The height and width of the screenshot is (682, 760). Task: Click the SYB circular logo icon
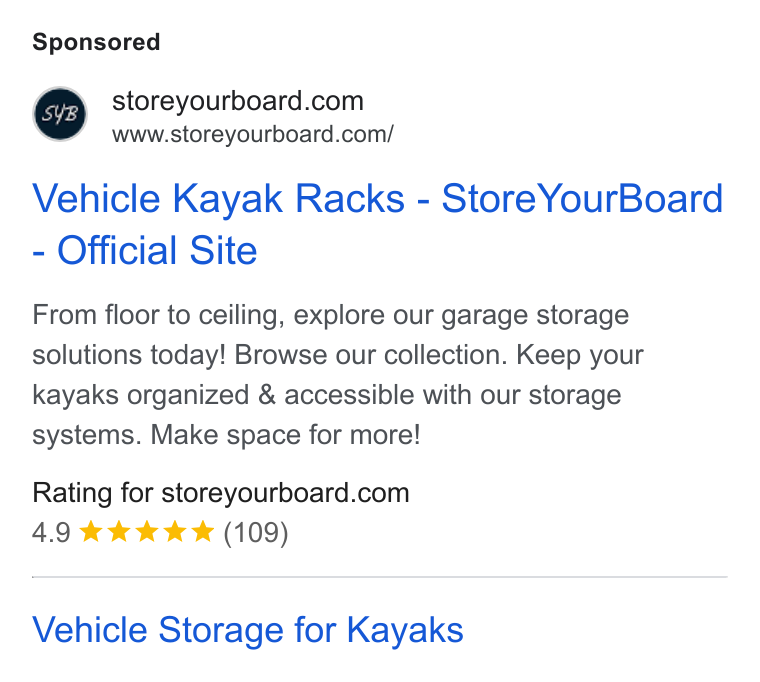(x=60, y=114)
